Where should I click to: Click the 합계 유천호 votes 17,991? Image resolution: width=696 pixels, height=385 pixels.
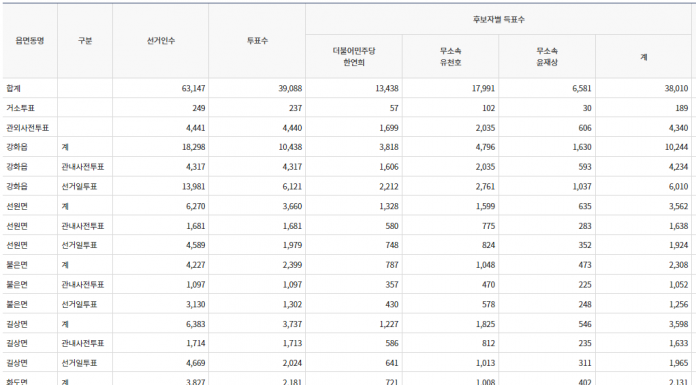click(483, 88)
